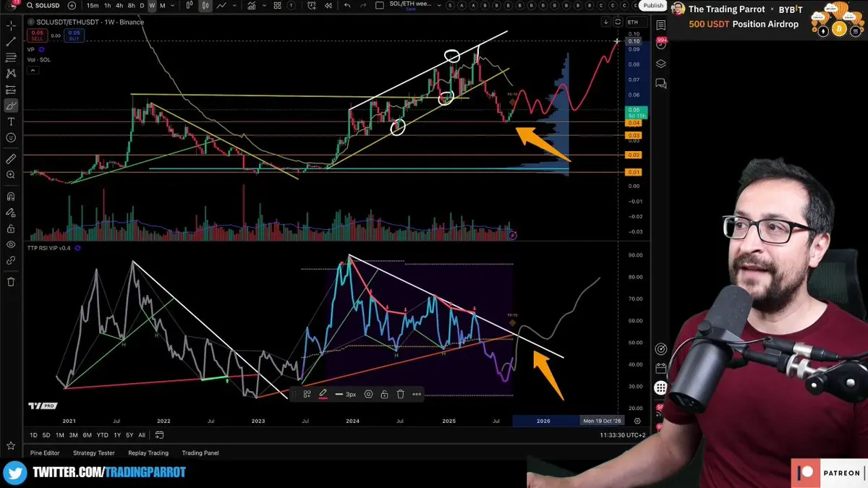868x488 pixels.
Task: Select the ruler Measure tool
Action: [x=11, y=158]
